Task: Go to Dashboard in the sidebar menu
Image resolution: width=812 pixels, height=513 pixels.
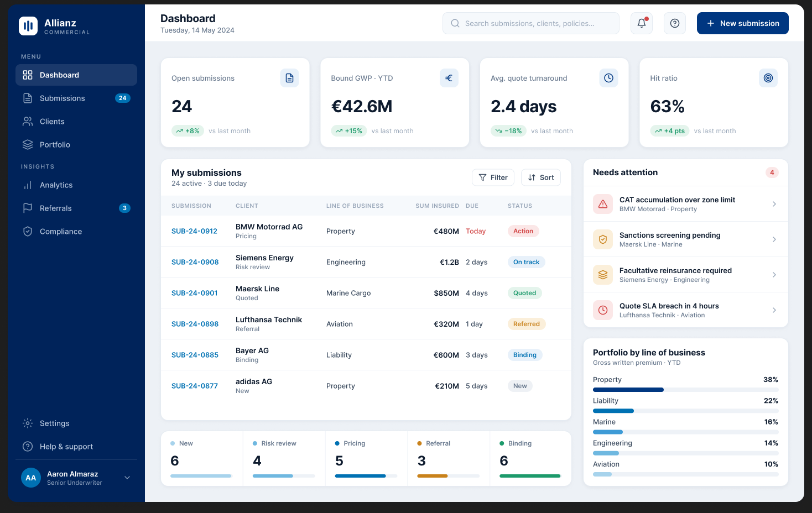Action: pos(76,75)
